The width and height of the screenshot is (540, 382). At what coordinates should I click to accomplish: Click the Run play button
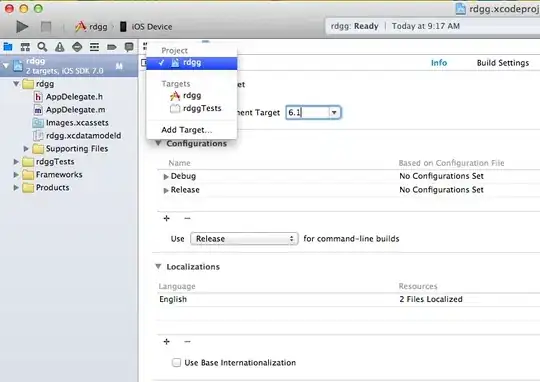(x=22, y=27)
